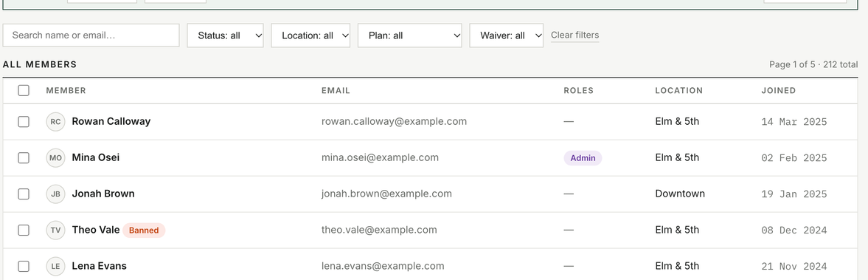Expand the Location: all filter
Image resolution: width=868 pixels, height=280 pixels.
coord(310,35)
